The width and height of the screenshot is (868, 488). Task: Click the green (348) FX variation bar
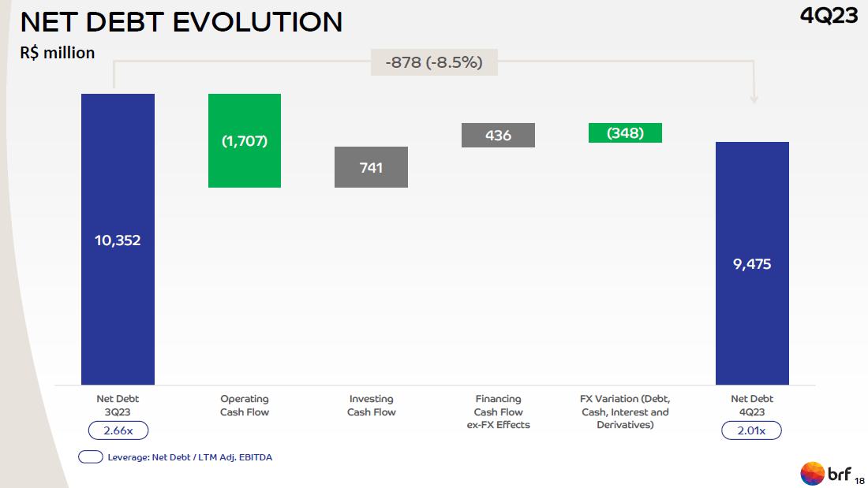click(625, 133)
